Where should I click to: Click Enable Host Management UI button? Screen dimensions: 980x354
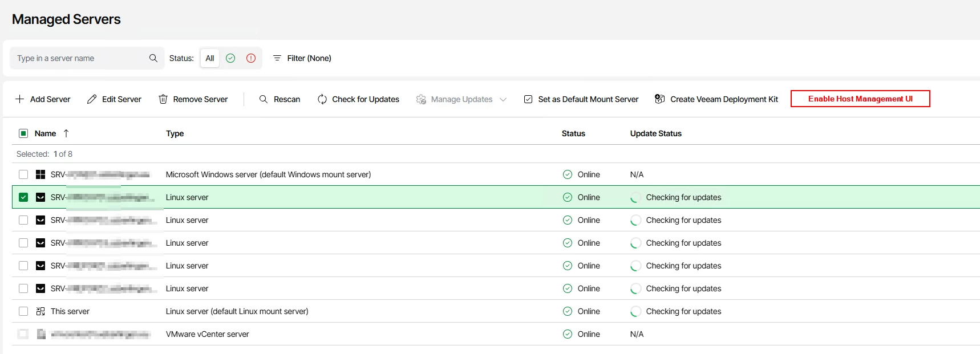(x=860, y=99)
